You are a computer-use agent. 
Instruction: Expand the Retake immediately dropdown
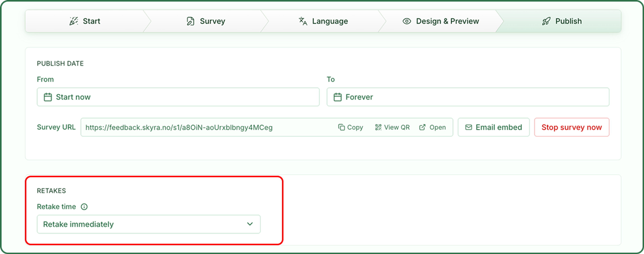148,224
